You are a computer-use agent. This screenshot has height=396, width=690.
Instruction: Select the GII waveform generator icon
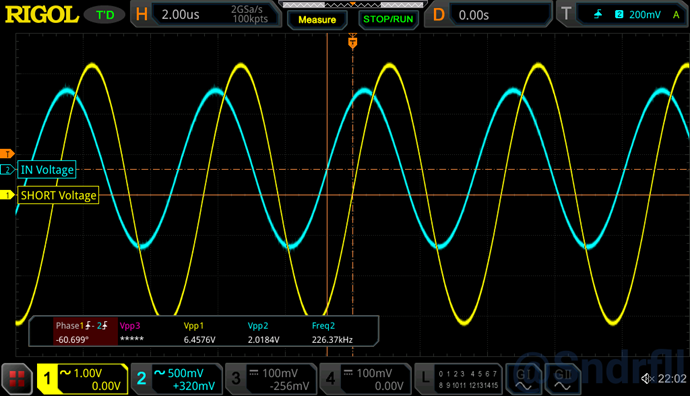(562, 379)
